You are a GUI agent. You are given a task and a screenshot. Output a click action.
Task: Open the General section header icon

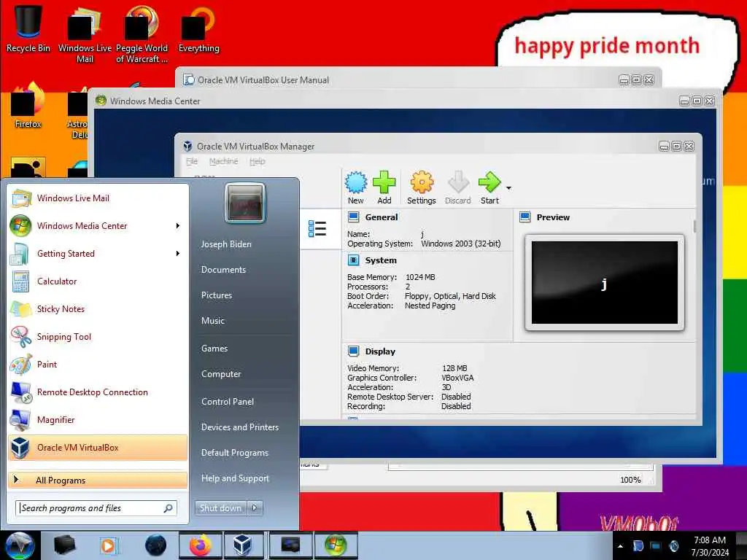click(x=354, y=217)
